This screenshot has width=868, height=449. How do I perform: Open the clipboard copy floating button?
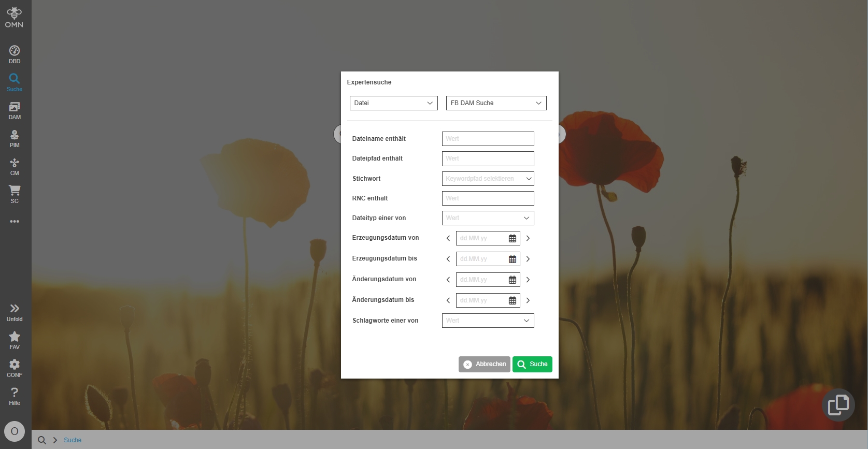point(838,404)
